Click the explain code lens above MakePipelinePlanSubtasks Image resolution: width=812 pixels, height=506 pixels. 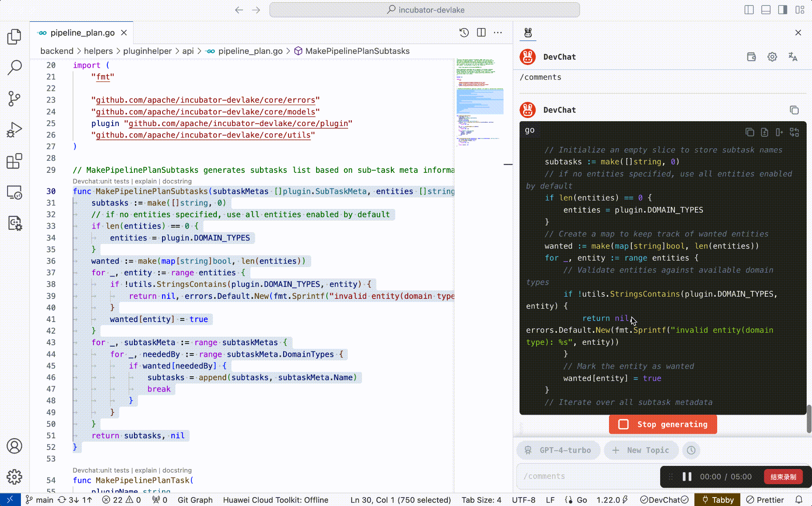(x=146, y=181)
